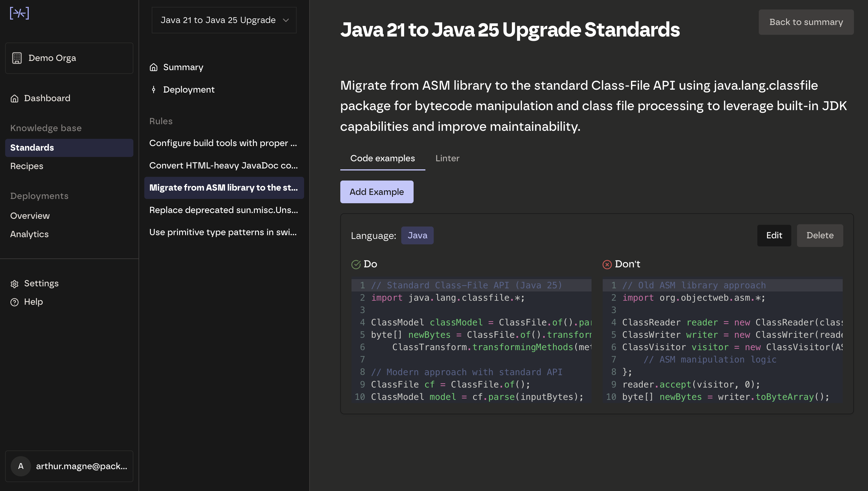Click the Don't red cross icon
This screenshot has width=868, height=491.
tap(607, 264)
